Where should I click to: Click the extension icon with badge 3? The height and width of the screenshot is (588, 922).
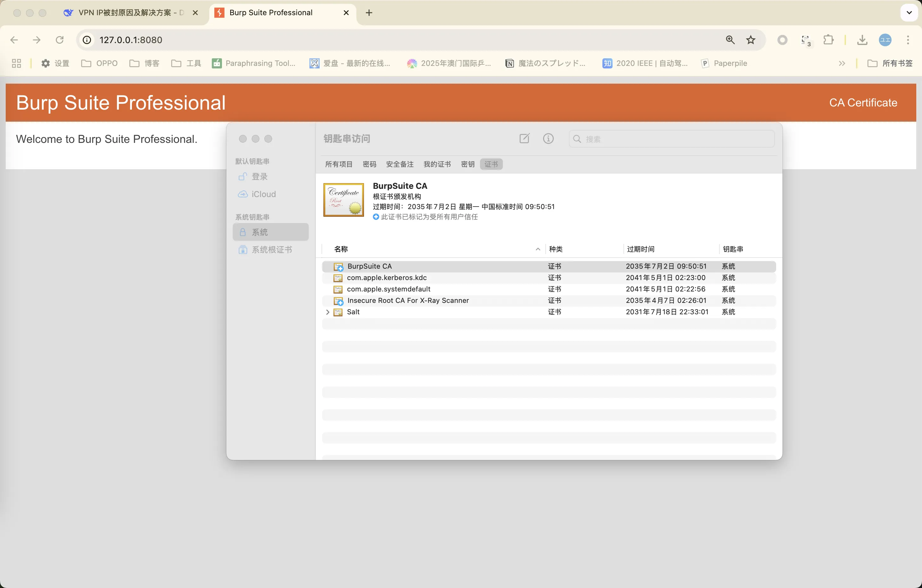806,41
